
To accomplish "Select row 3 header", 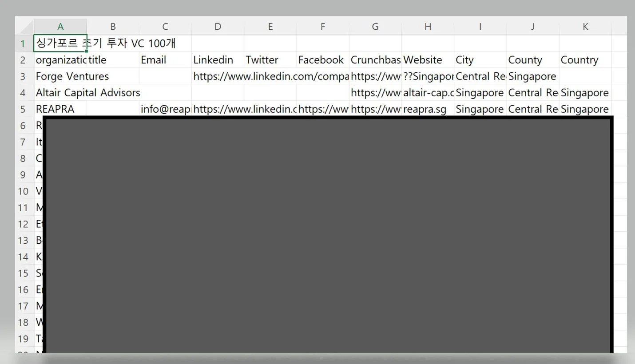I will pos(24,76).
